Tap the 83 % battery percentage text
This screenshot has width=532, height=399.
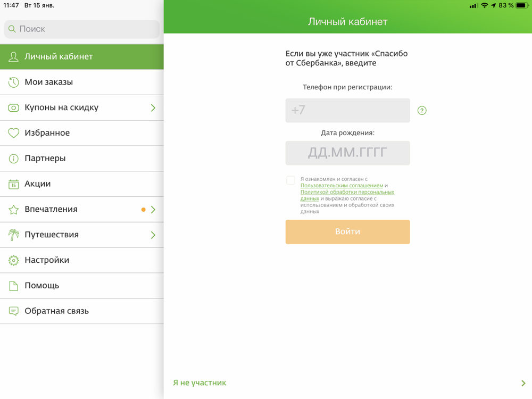(506, 5)
